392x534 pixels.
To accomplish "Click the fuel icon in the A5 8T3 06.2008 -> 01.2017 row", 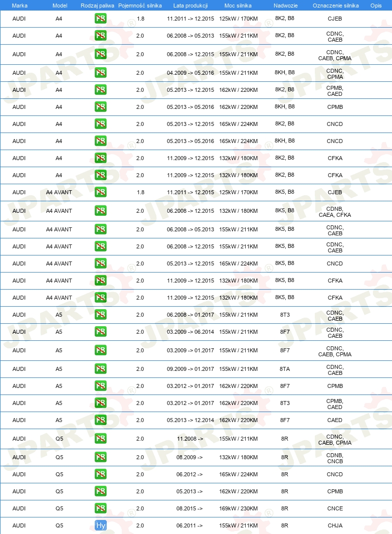I will point(100,315).
